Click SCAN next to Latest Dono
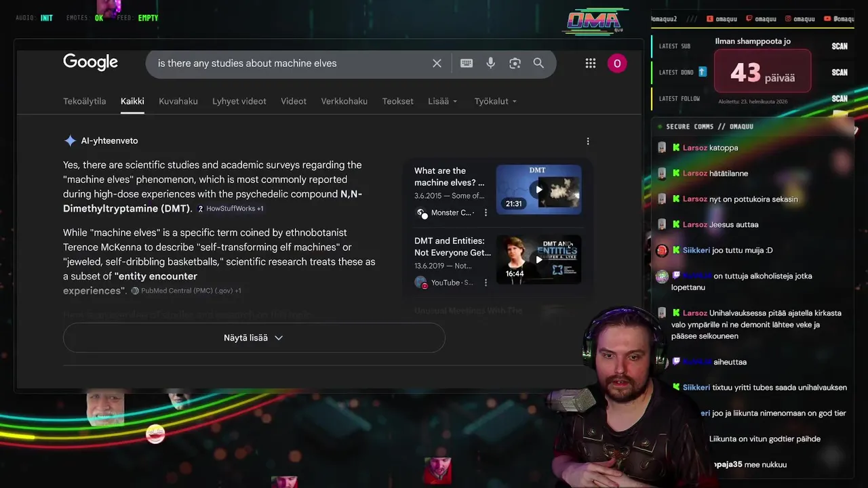Viewport: 868px width, 488px height. tap(840, 72)
